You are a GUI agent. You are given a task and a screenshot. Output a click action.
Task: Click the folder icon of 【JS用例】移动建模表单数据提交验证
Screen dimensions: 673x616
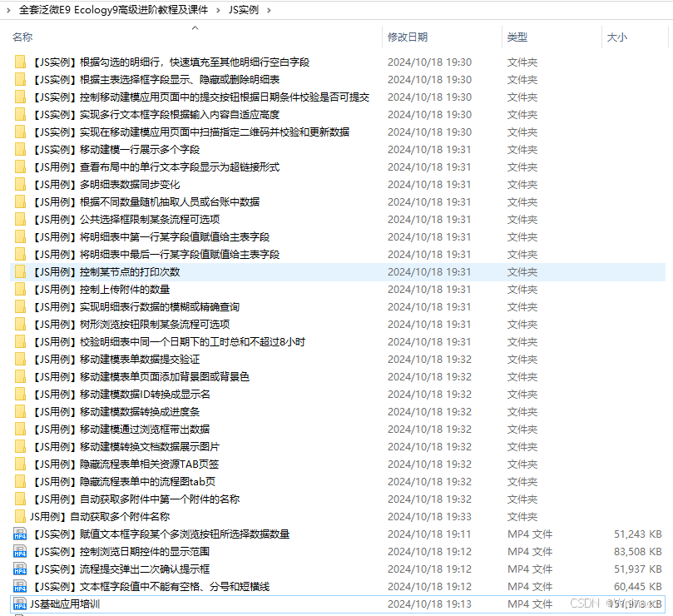(x=20, y=359)
